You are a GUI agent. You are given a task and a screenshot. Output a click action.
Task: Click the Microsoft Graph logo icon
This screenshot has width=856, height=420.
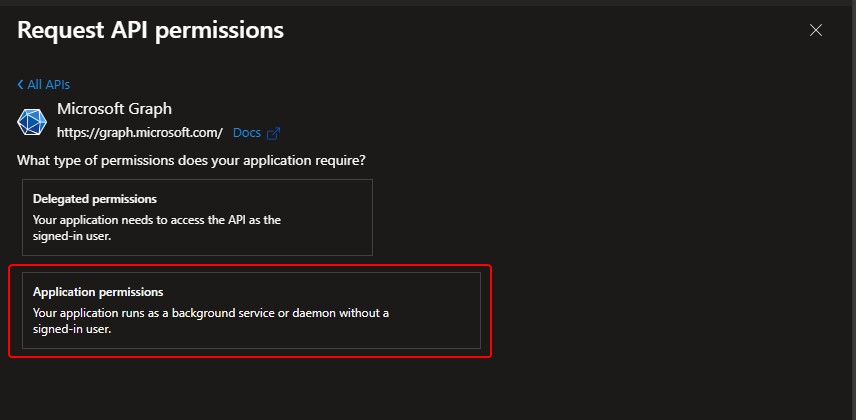(x=33, y=121)
